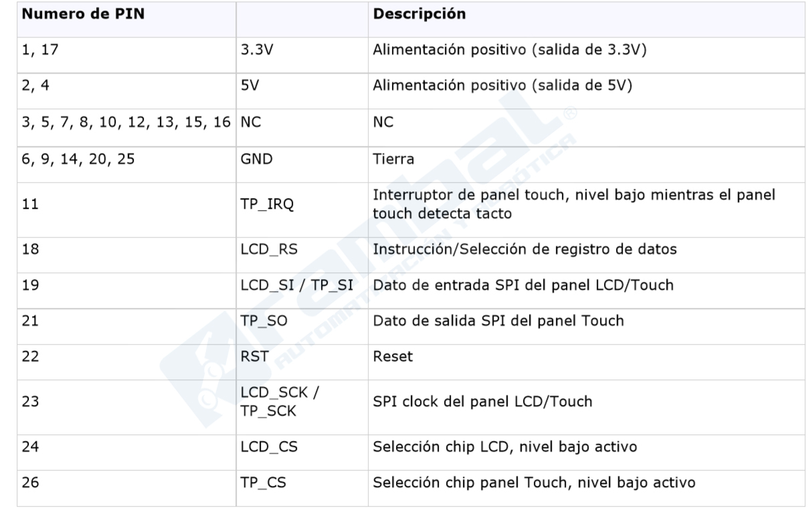812x514 pixels.
Task: Select the '6, 9, 14, 20, 25' pin cell
Action: click(x=126, y=161)
